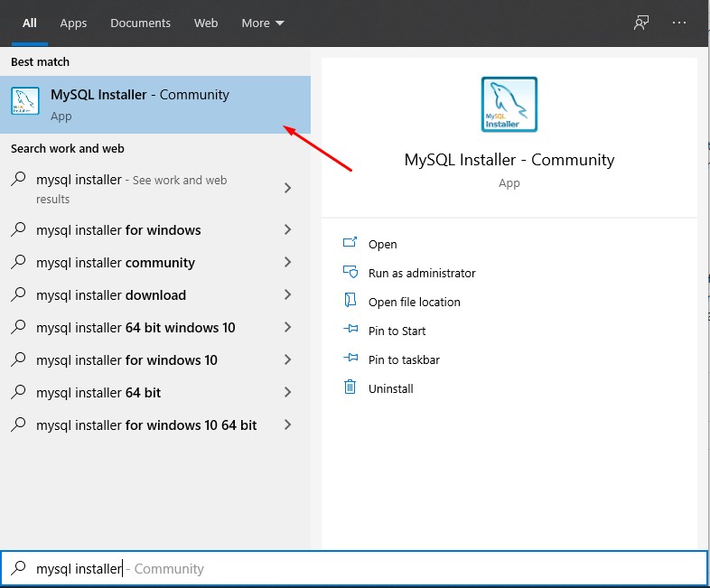Viewport: 710px width, 588px height.
Task: Click the Run as administrator shield icon
Action: pos(350,272)
